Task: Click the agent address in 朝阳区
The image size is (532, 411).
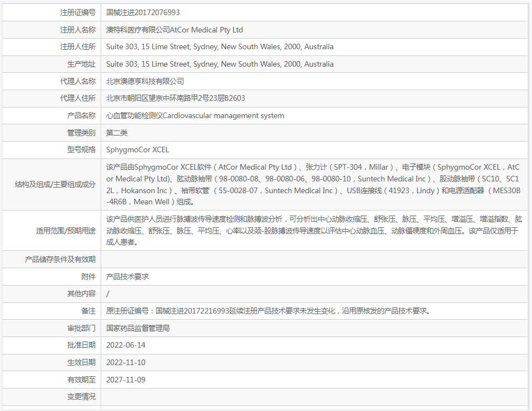Action: click(x=176, y=98)
